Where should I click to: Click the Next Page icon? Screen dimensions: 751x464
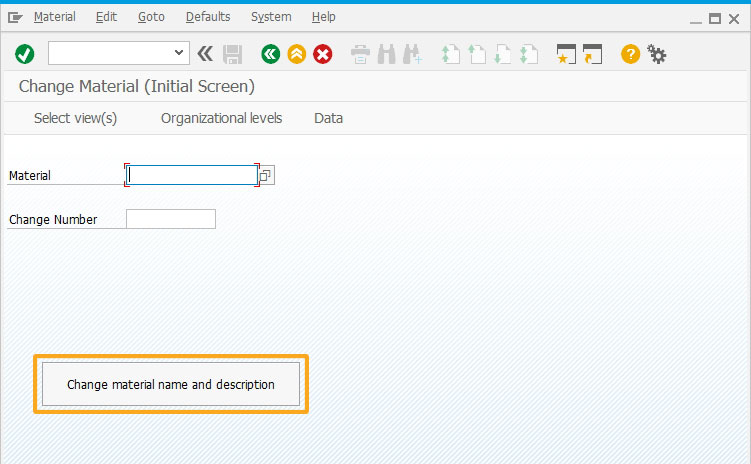tap(502, 54)
